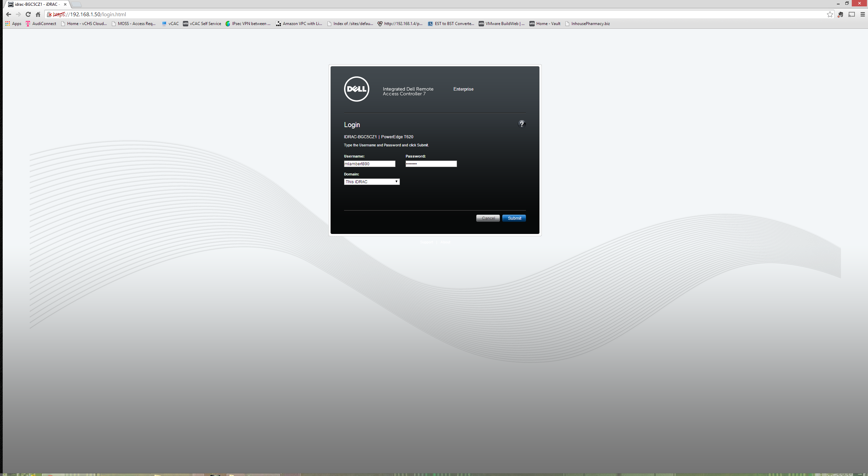The image size is (868, 476).
Task: Open VMware BuildWeb bookmark
Action: pyautogui.click(x=502, y=24)
